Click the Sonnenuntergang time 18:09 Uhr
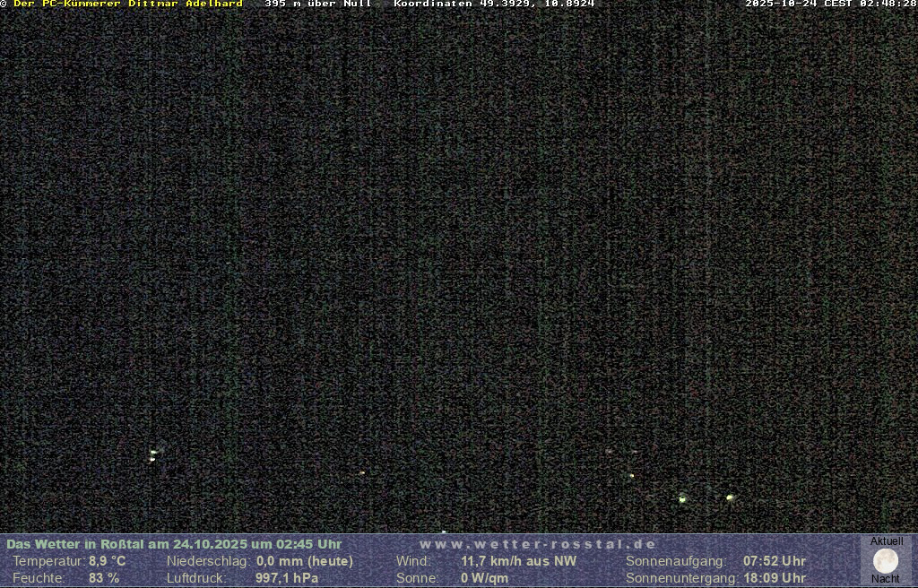 point(774,578)
